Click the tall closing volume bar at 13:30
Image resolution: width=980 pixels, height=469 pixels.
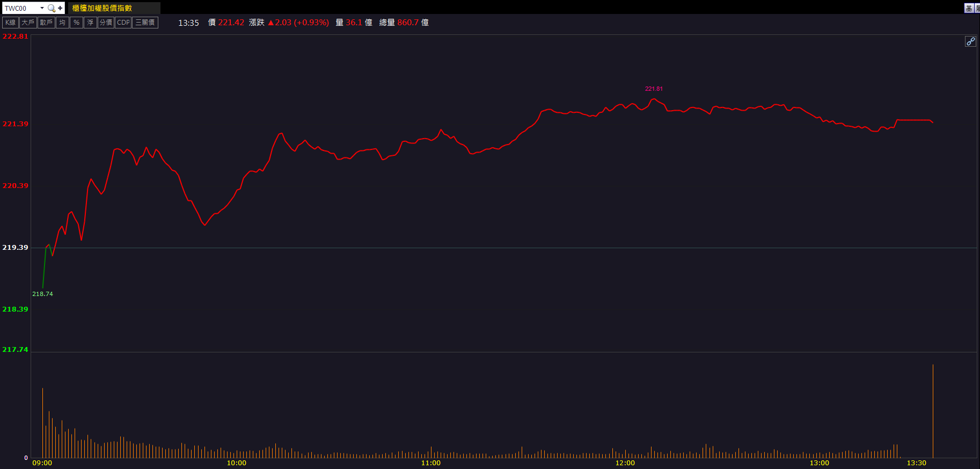pyautogui.click(x=933, y=411)
